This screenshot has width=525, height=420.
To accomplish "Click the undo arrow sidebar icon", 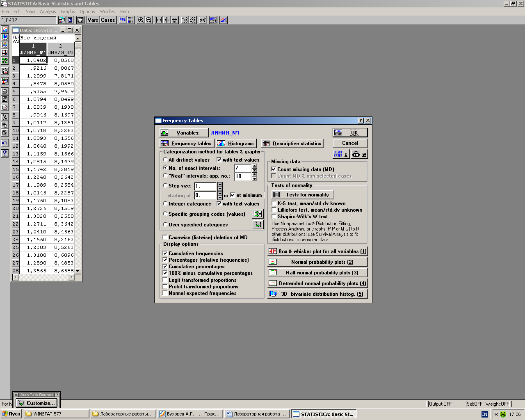I will (5, 143).
